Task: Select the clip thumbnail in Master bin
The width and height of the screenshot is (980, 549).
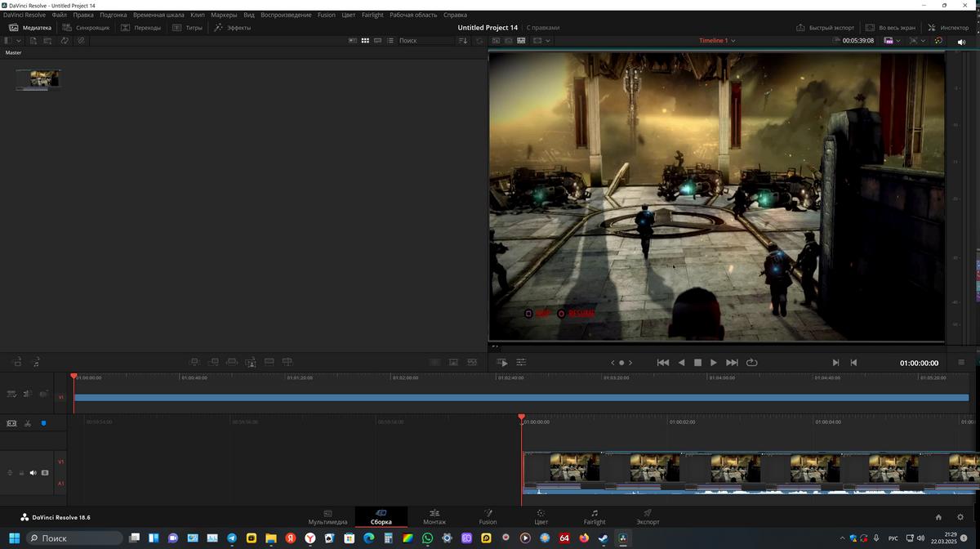Action: pos(38,78)
